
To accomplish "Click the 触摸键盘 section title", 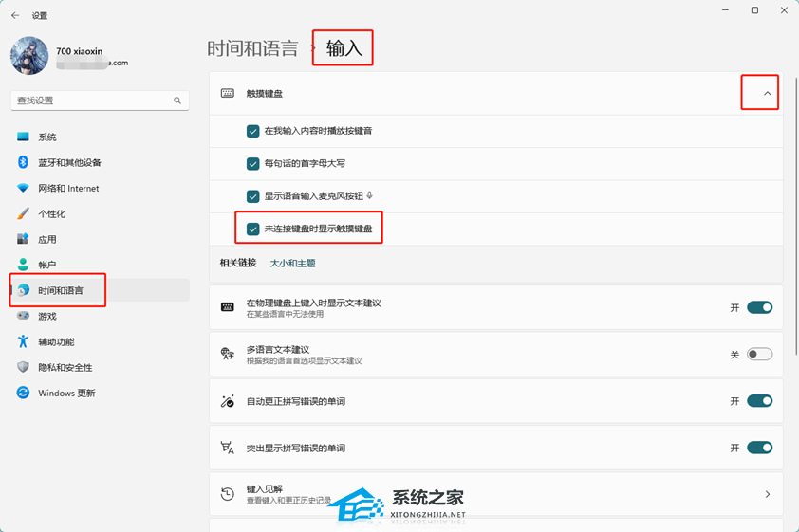I will click(x=265, y=93).
